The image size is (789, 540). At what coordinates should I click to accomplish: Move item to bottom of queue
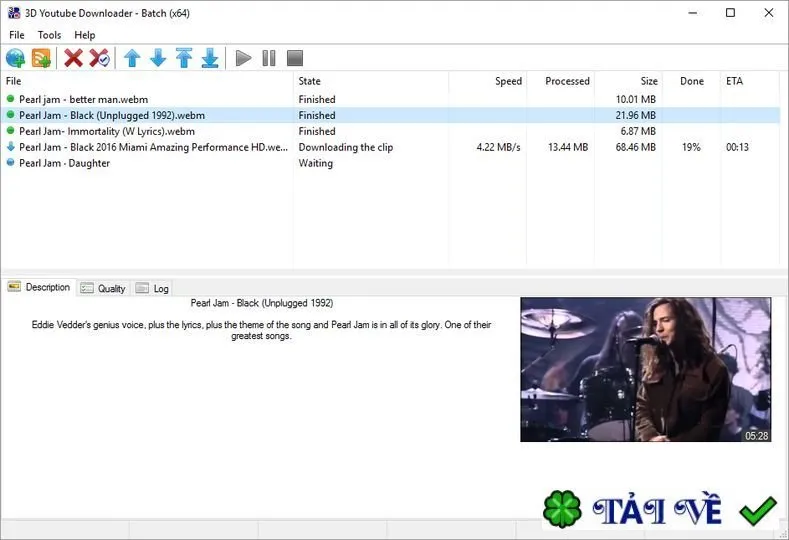[x=210, y=58]
